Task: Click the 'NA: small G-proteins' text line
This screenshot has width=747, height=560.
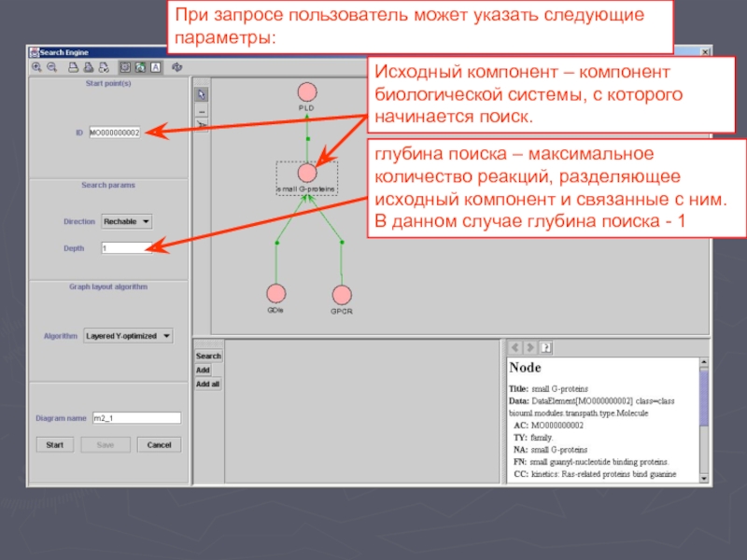Action: [550, 450]
